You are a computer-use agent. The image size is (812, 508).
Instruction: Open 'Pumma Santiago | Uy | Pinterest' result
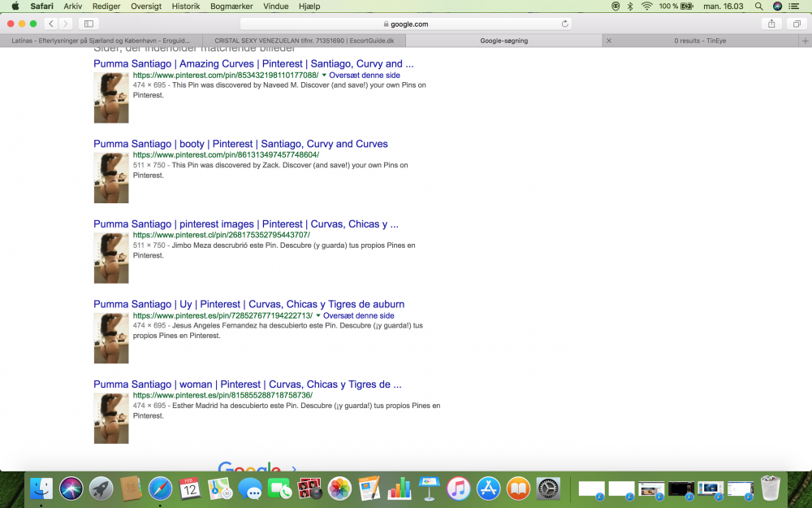tap(249, 304)
